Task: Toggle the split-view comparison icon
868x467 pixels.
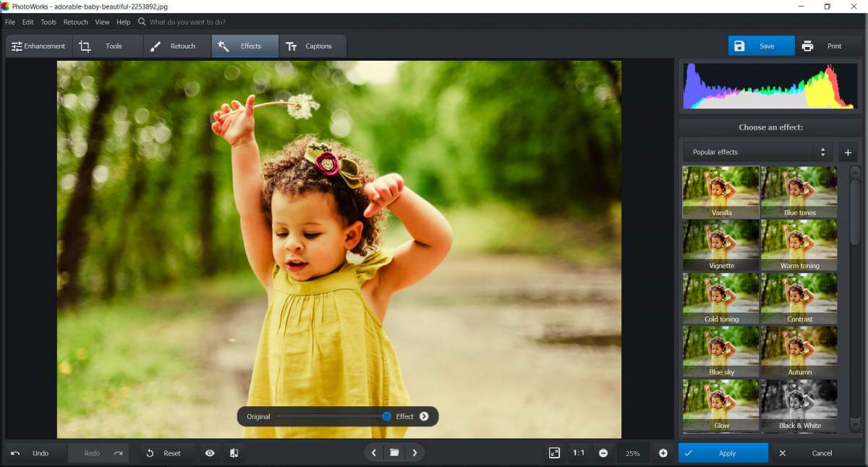Action: tap(233, 453)
